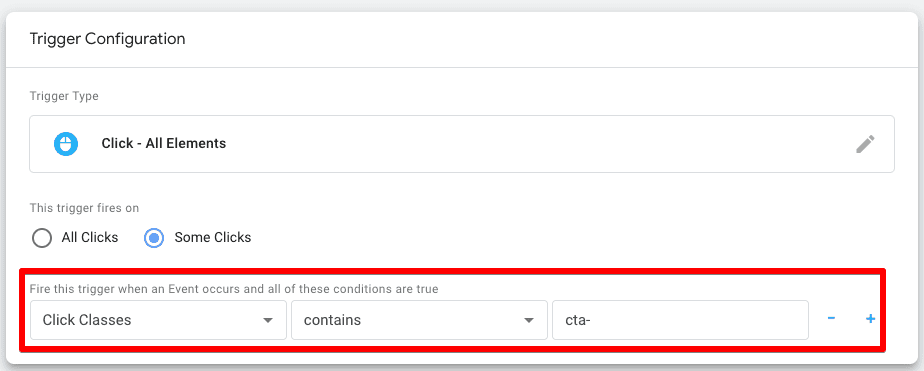Select the All Clicks radio button
924x371 pixels.
pyautogui.click(x=42, y=238)
